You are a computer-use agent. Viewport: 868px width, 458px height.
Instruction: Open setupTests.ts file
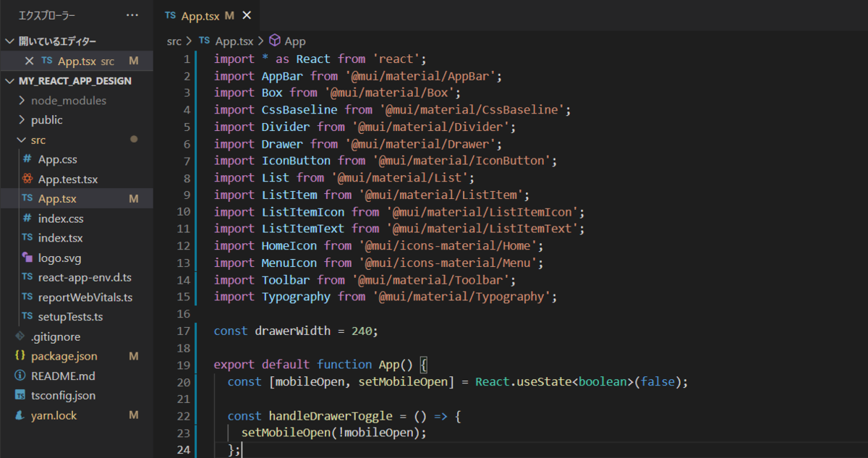click(71, 317)
